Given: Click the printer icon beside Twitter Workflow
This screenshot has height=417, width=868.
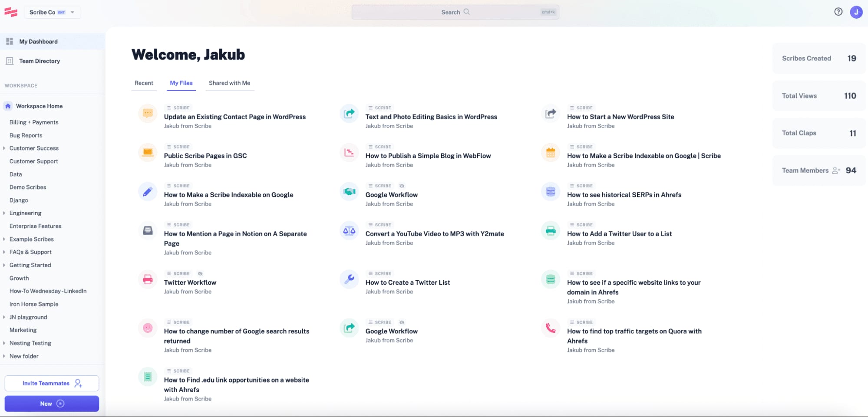Looking at the screenshot, I should pos(148,279).
